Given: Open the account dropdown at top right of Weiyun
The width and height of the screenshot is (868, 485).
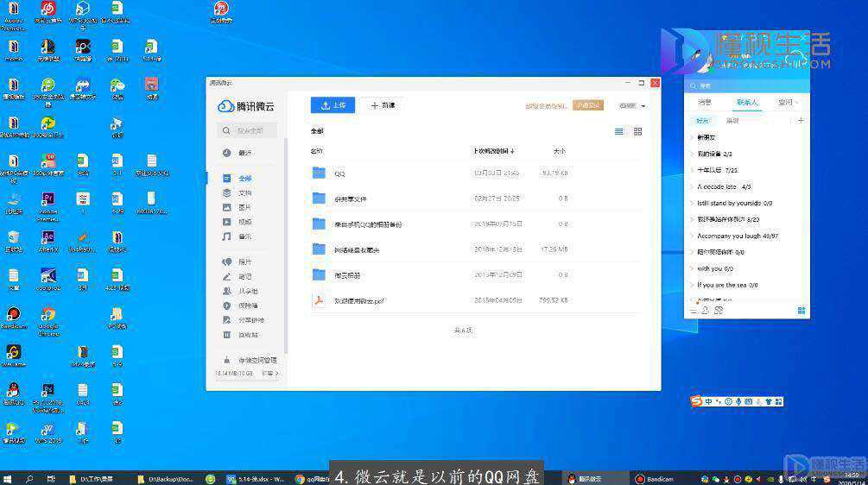Looking at the screenshot, I should [631, 105].
